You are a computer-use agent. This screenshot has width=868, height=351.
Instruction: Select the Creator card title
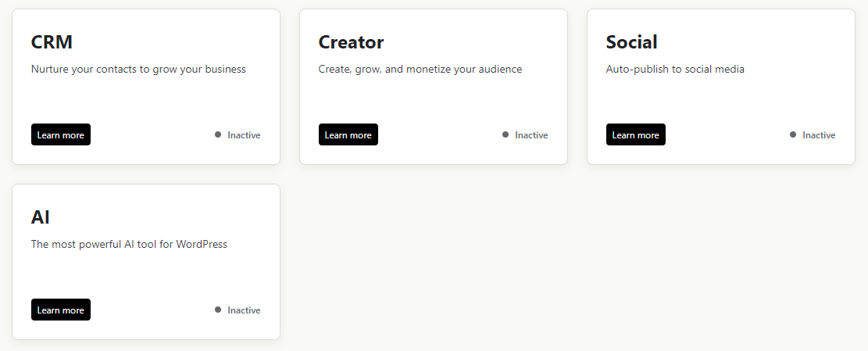click(351, 42)
